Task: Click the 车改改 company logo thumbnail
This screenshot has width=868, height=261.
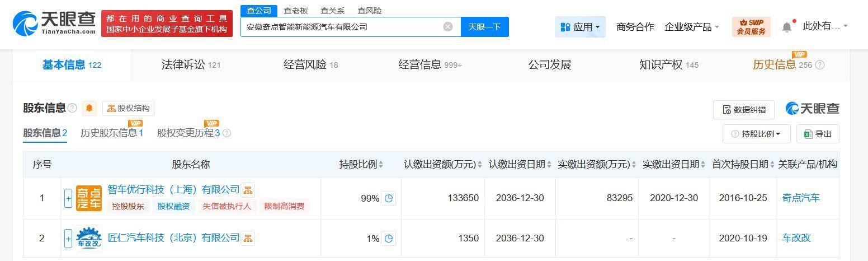Action: (89, 239)
